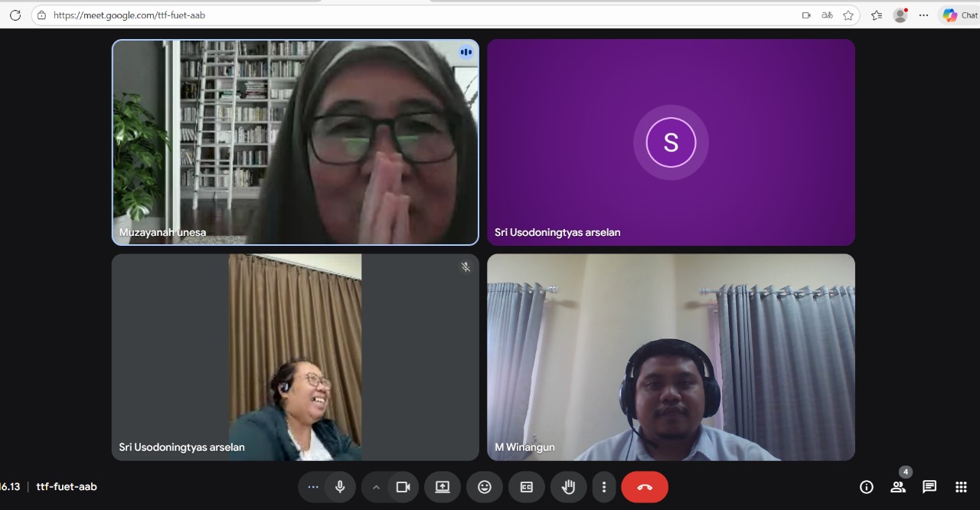Refresh the browser page
The image size is (980, 510).
tap(15, 15)
